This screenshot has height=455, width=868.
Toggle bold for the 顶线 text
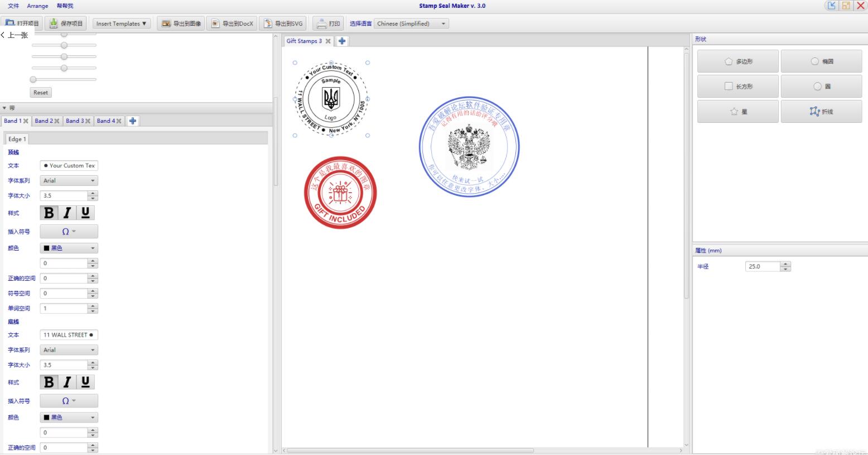(49, 213)
